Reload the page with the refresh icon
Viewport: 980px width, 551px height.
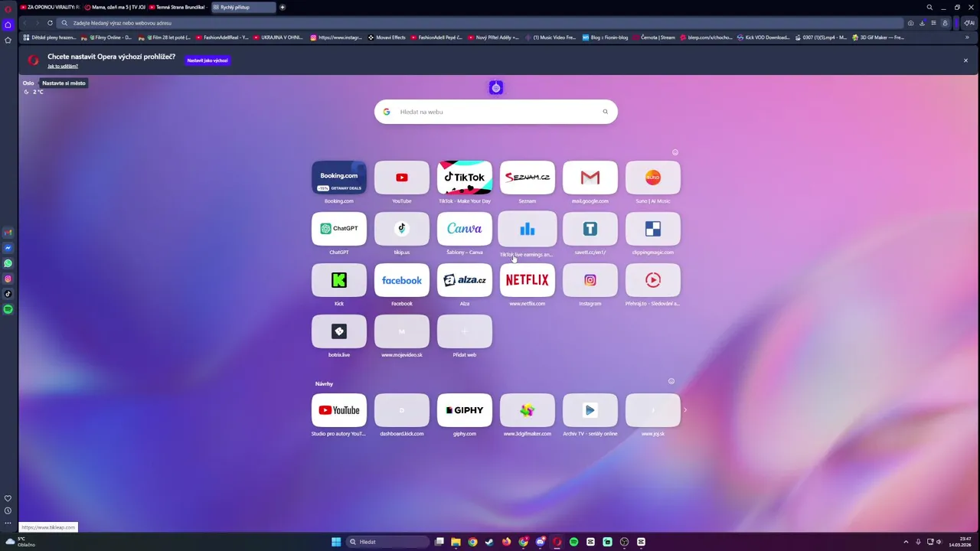(x=50, y=23)
